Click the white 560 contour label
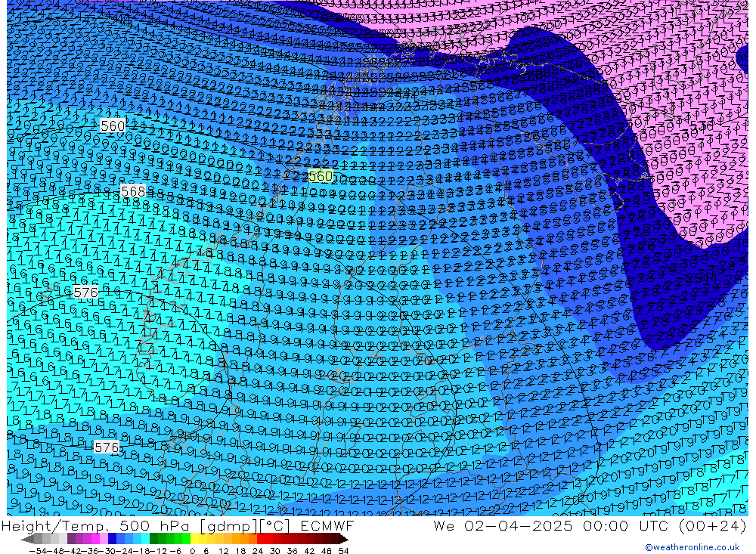The height and width of the screenshot is (554, 756). pyautogui.click(x=113, y=126)
